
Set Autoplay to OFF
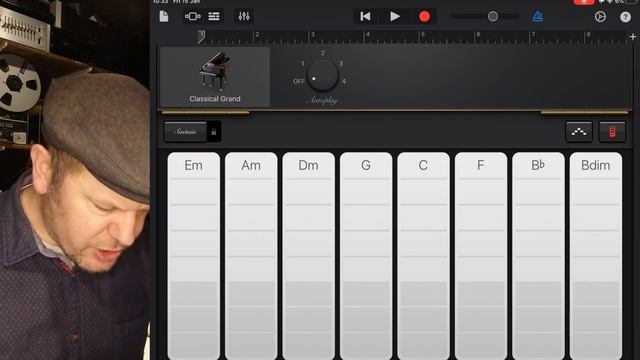coord(298,81)
